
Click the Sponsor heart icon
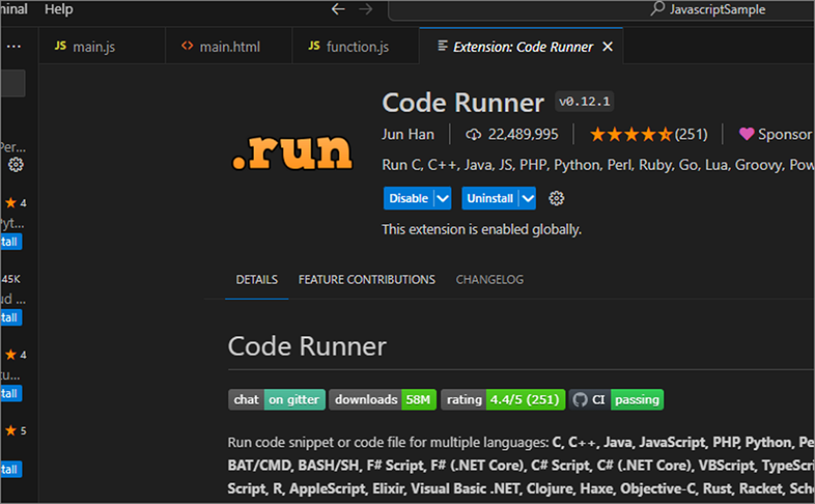pyautogui.click(x=747, y=134)
